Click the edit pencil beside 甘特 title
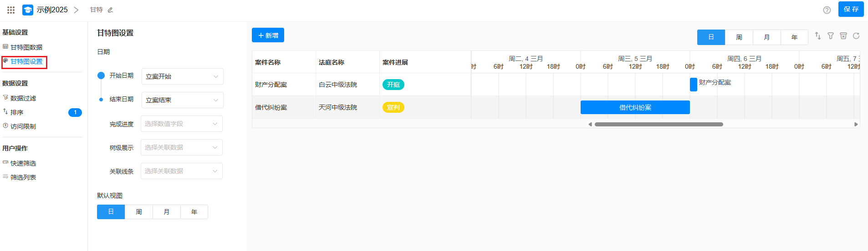 pos(110,10)
